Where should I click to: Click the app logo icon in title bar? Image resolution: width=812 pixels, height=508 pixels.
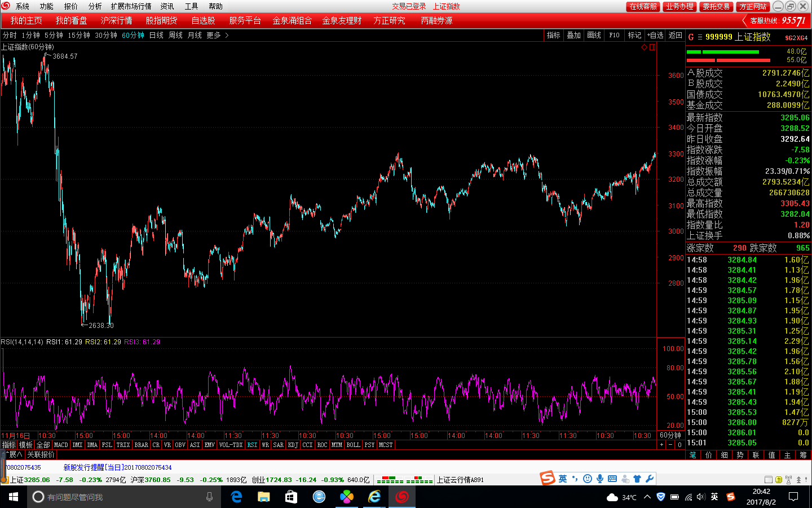[6, 6]
